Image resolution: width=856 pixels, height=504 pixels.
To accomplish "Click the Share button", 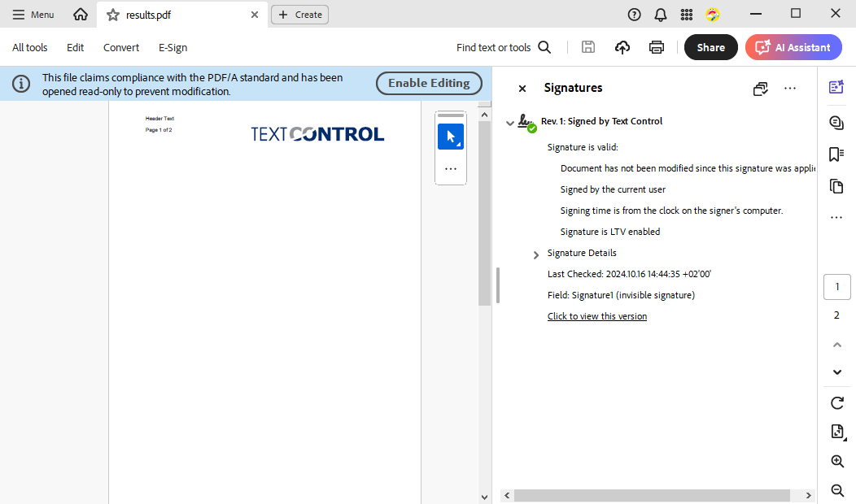I will (711, 47).
